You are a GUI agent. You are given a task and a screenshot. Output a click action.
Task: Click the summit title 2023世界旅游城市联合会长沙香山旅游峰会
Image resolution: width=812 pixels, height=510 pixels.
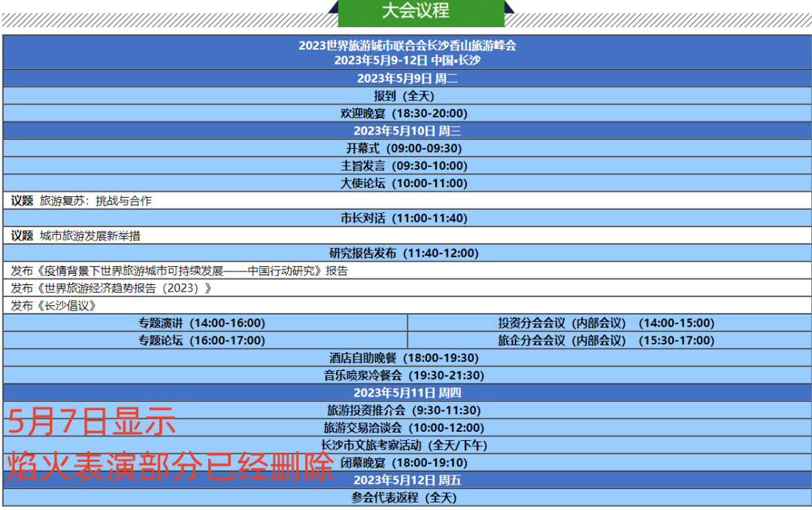(x=407, y=45)
